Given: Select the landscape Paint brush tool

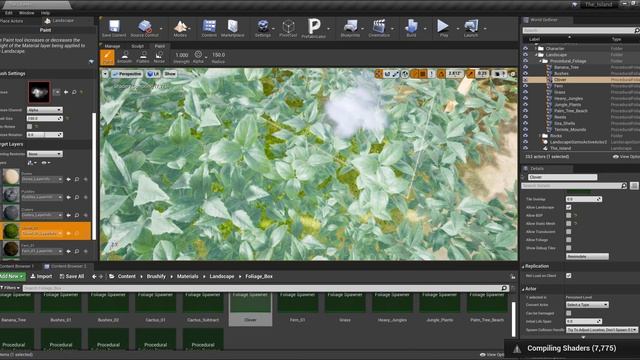Looking at the screenshot, I should click(107, 57).
